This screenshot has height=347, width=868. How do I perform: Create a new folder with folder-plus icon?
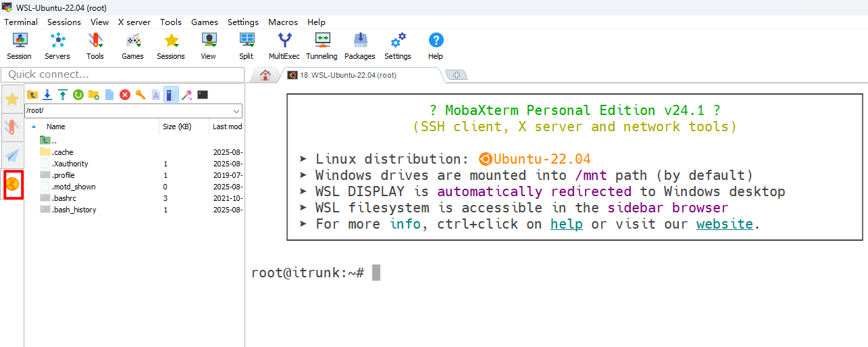(94, 95)
